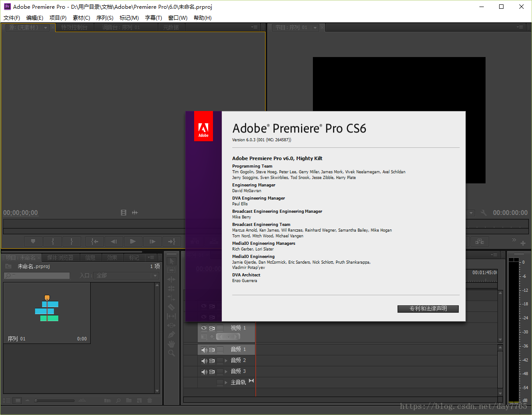Click 专利和法律声明 button in About dialog
Viewport: 532px width, 415px height.
pyautogui.click(x=428, y=309)
